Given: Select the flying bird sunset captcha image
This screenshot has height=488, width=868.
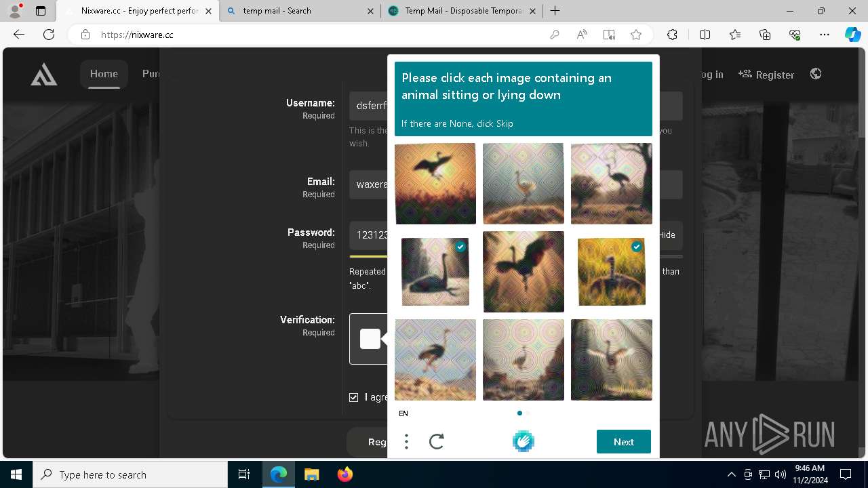Looking at the screenshot, I should 435,184.
